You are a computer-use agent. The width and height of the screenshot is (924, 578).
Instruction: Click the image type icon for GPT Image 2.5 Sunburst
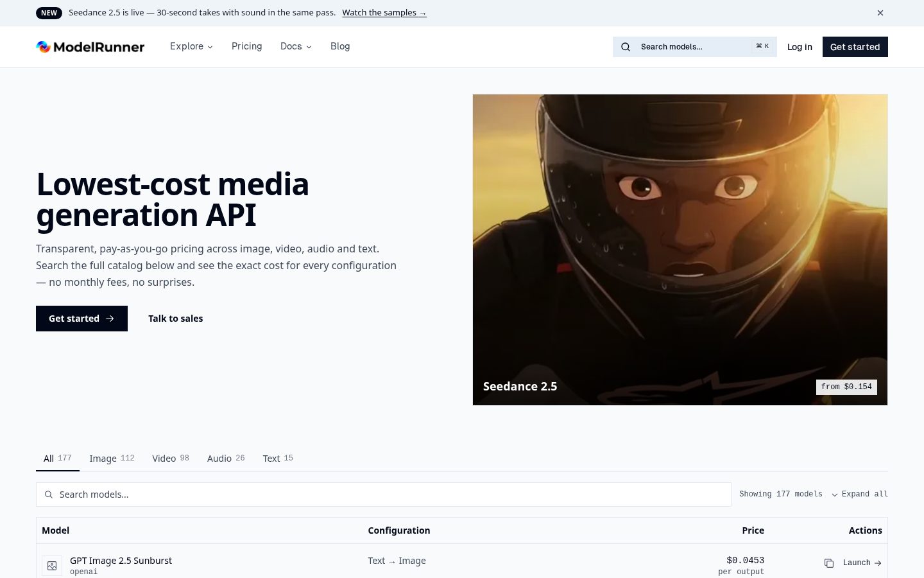[52, 566]
